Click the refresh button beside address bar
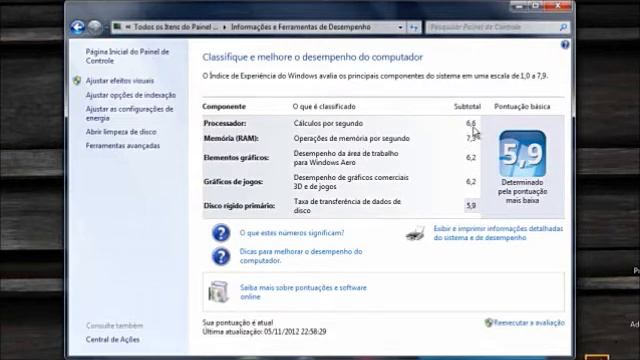The height and width of the screenshot is (360, 640). [x=414, y=27]
